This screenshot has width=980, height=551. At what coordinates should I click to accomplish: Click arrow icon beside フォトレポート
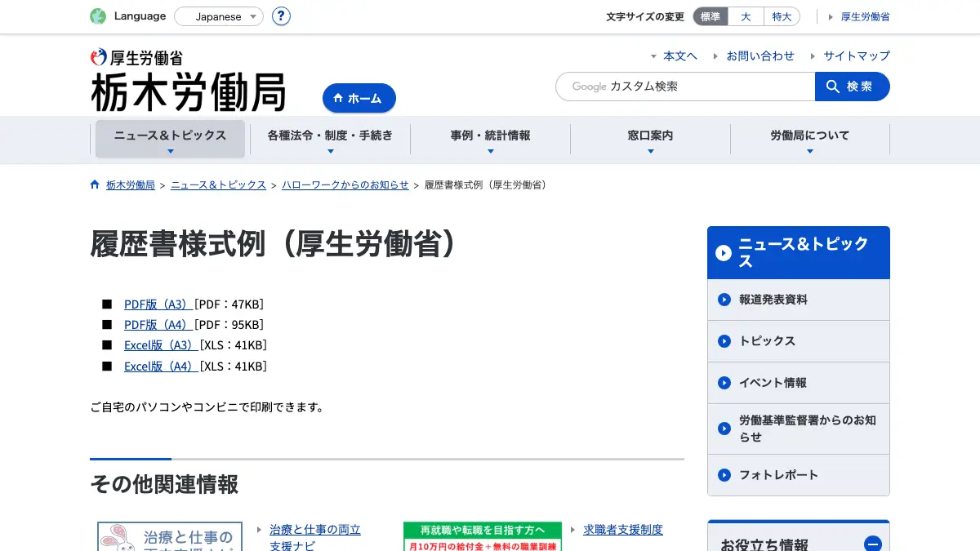724,475
